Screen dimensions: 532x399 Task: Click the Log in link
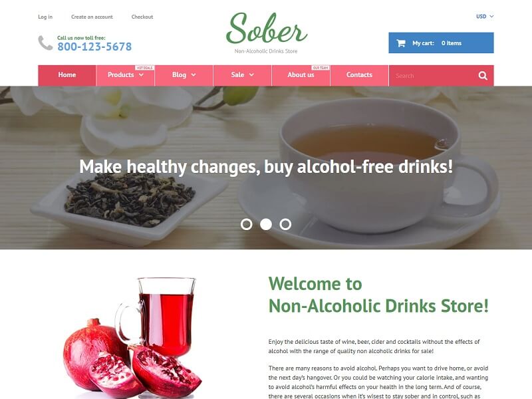pyautogui.click(x=45, y=17)
